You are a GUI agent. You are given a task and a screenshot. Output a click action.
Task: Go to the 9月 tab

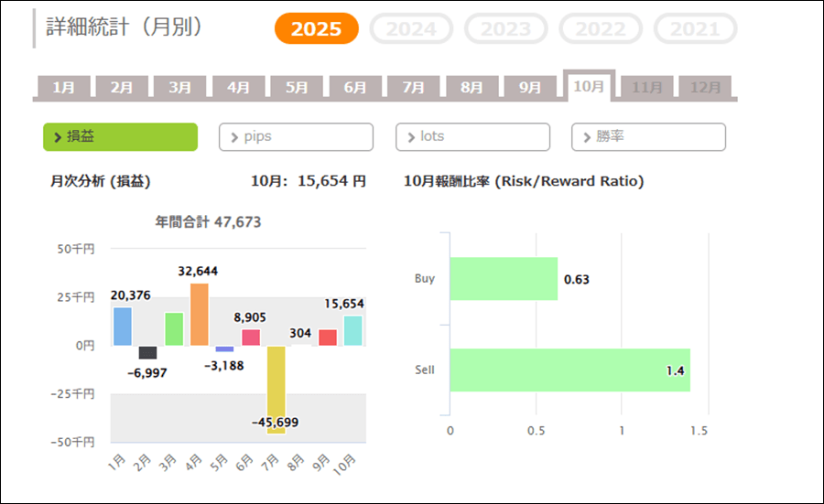tap(530, 88)
